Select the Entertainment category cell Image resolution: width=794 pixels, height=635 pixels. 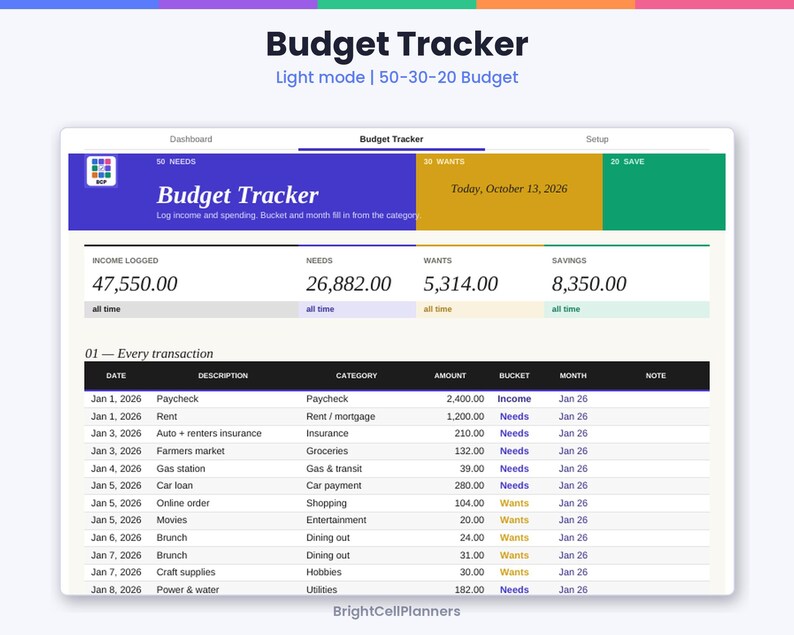click(336, 520)
